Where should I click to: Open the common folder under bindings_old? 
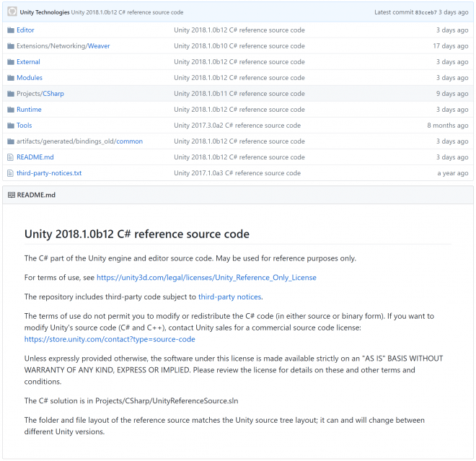coord(129,141)
